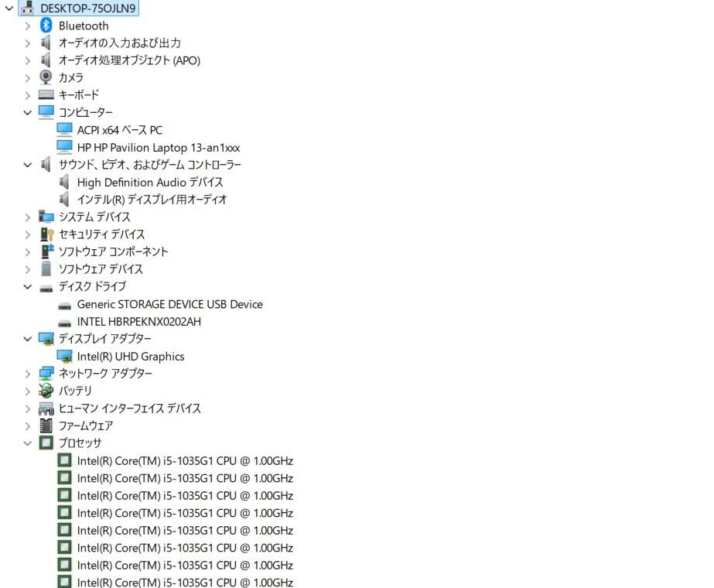Click the icon beside ACPI x64 ベース PC

pos(65,130)
